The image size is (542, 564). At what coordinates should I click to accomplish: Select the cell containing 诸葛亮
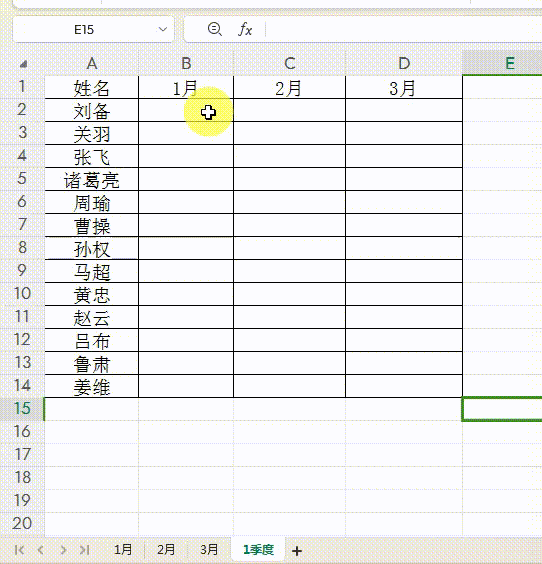92,179
